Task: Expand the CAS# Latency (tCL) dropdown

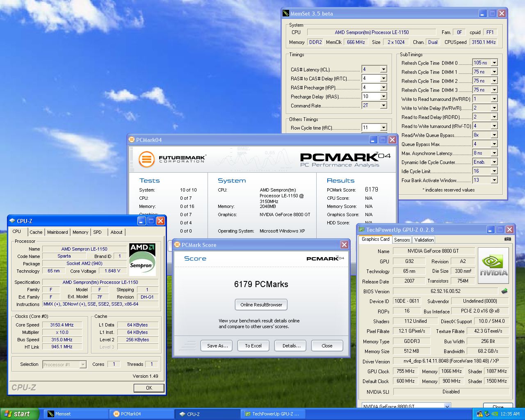Action: pos(383,69)
